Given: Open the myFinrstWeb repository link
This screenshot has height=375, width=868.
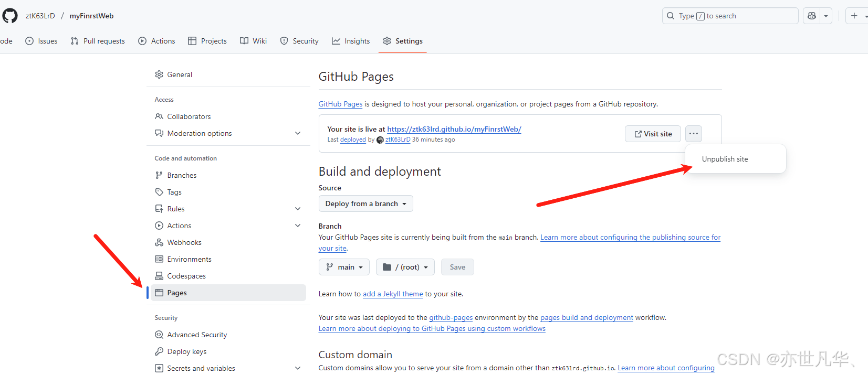Looking at the screenshot, I should 91,16.
